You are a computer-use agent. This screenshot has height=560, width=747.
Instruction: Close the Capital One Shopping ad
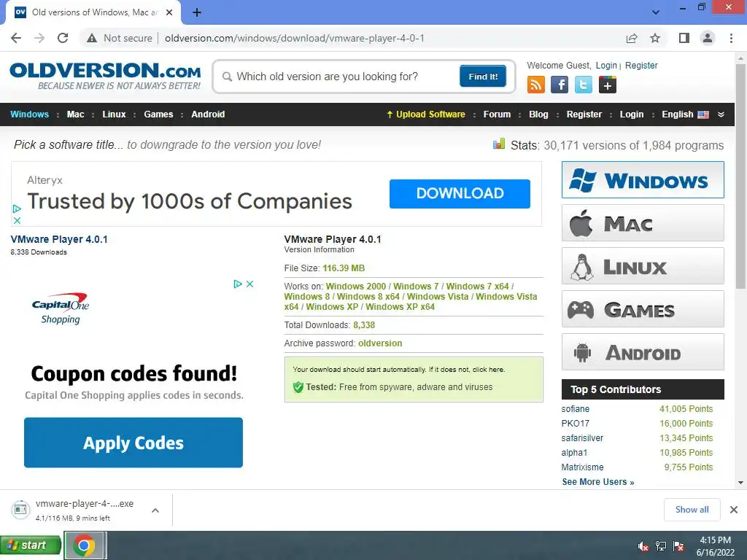249,284
